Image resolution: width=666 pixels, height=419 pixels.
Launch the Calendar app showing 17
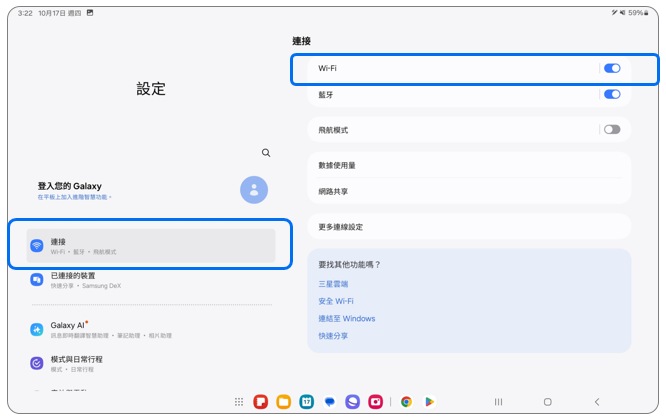click(307, 402)
